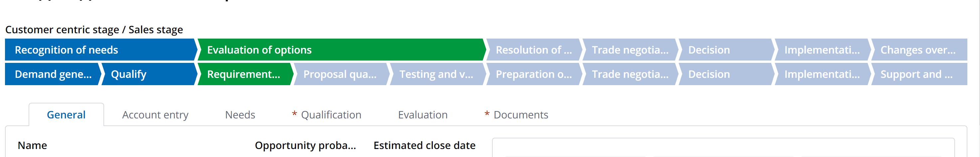Choose the Changes over... stage
980x157 pixels.
pos(917,50)
